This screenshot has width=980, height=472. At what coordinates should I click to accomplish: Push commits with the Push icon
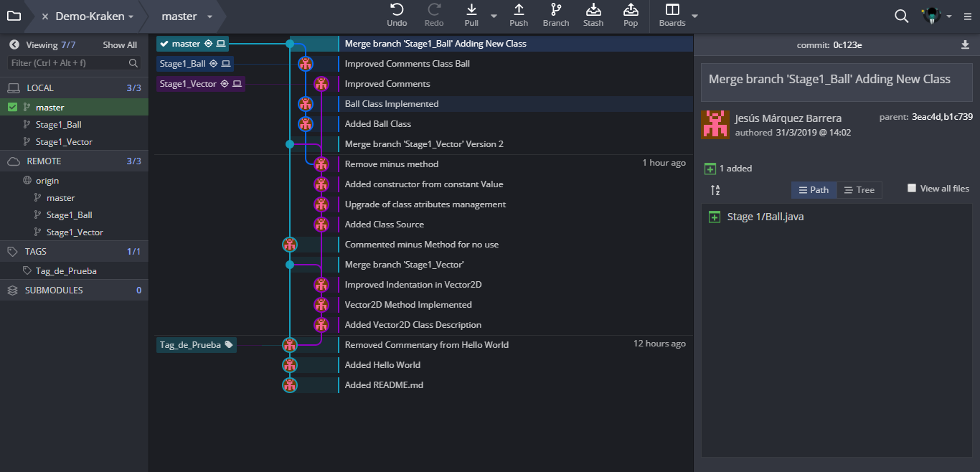click(519, 10)
